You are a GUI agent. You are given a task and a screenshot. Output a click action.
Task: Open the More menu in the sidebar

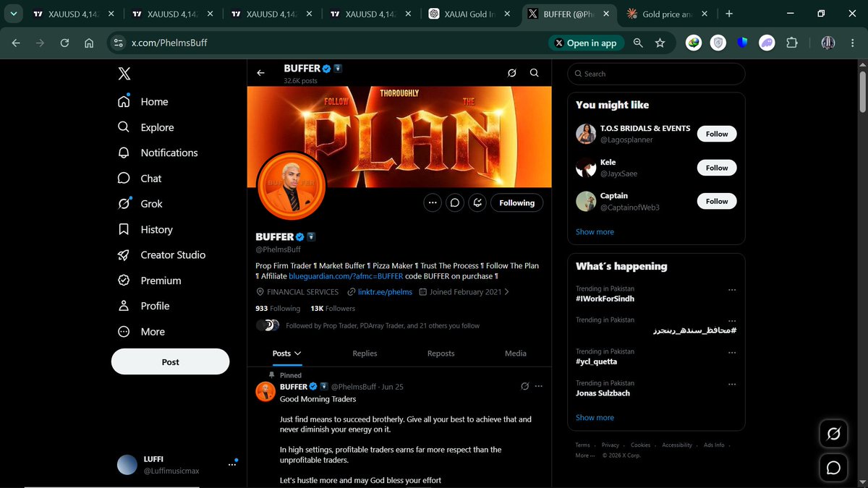click(x=142, y=332)
